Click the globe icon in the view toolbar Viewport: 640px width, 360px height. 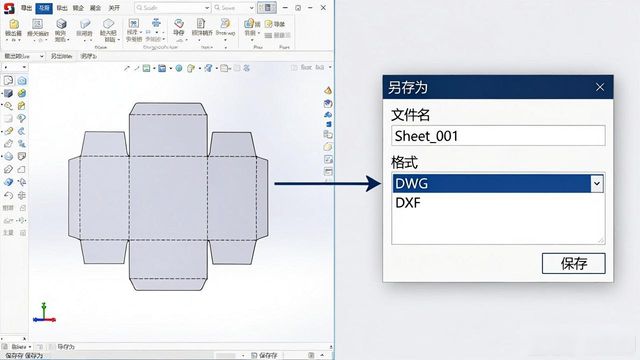point(179,68)
